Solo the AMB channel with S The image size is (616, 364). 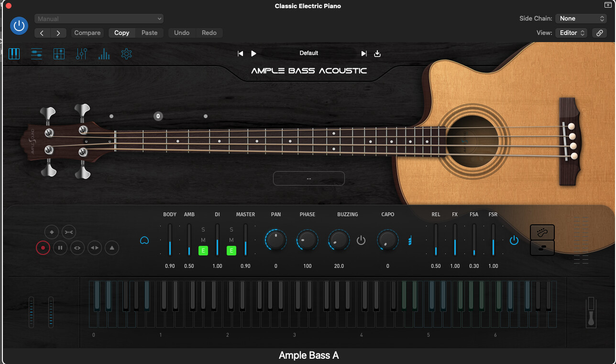click(203, 230)
